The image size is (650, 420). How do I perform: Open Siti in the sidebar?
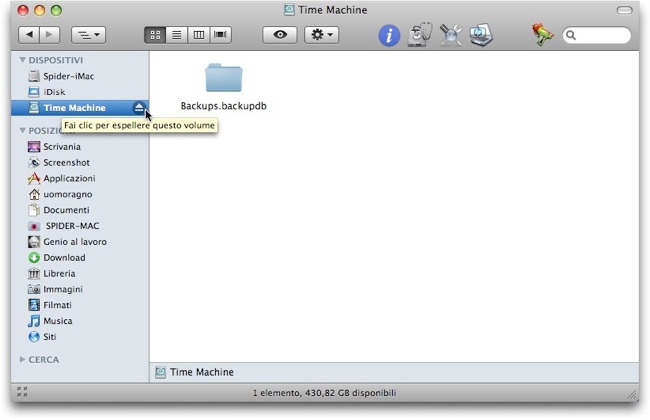[x=80, y=337]
